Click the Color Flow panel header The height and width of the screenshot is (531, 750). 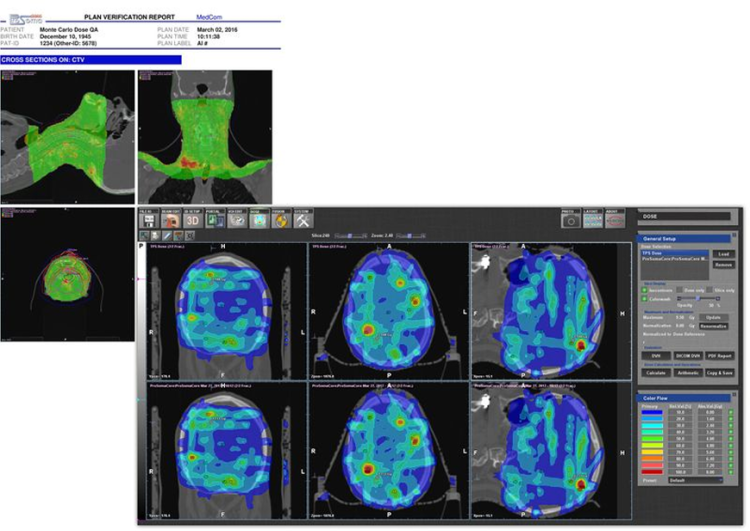coord(684,398)
